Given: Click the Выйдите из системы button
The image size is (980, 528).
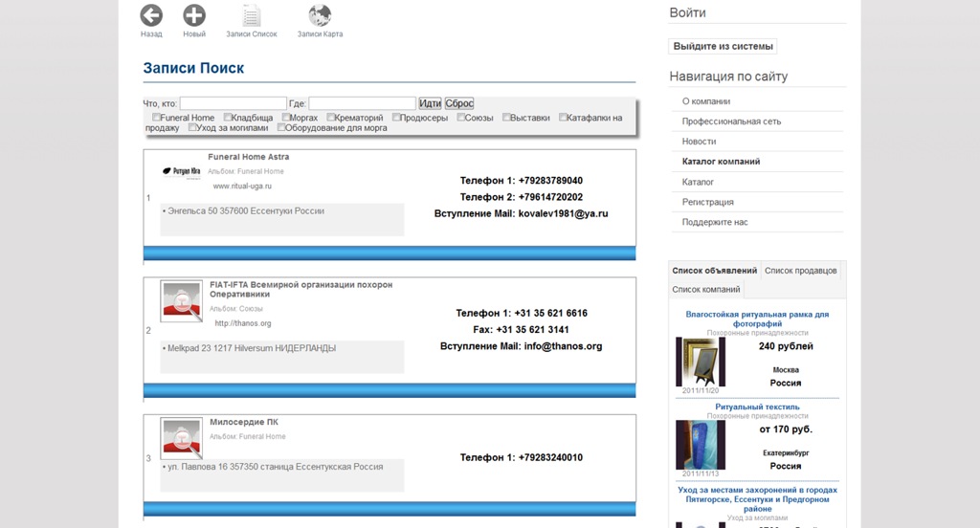Looking at the screenshot, I should (723, 46).
